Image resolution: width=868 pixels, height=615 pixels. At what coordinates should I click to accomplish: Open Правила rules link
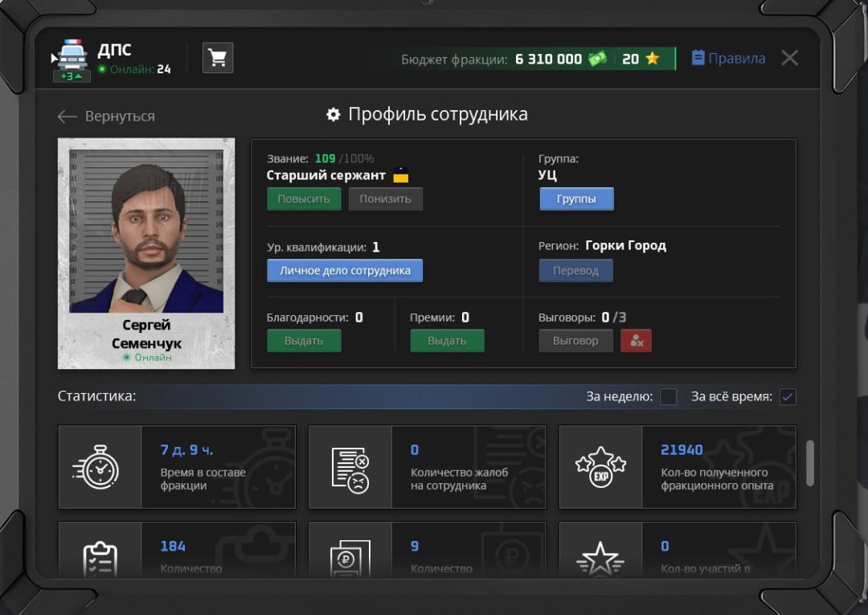tap(728, 58)
